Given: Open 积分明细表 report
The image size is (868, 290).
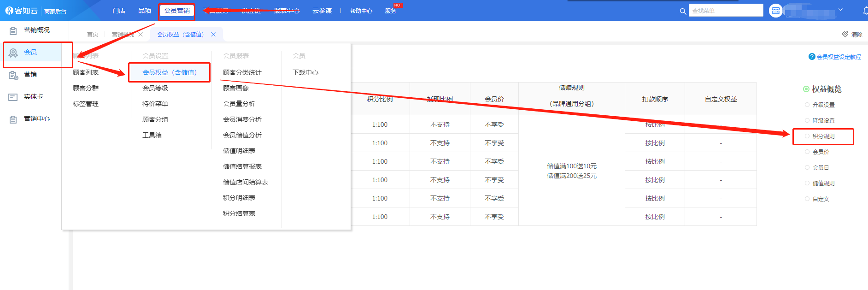Looking at the screenshot, I should click(239, 198).
